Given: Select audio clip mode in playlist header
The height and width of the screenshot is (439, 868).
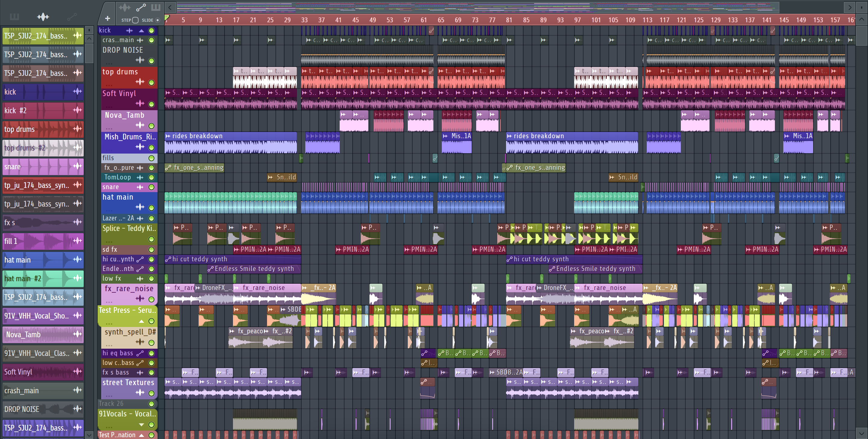Looking at the screenshot, I should (x=125, y=7).
